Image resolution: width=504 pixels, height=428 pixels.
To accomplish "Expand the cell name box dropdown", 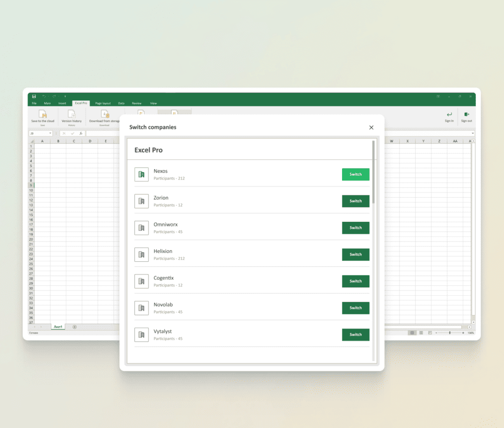I will tap(50, 133).
